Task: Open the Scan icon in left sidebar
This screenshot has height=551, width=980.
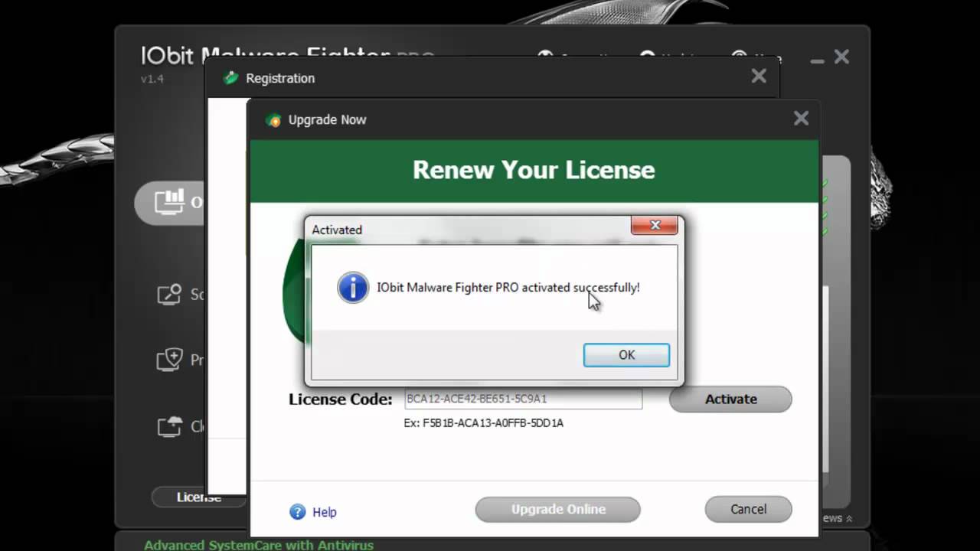Action: pos(169,294)
